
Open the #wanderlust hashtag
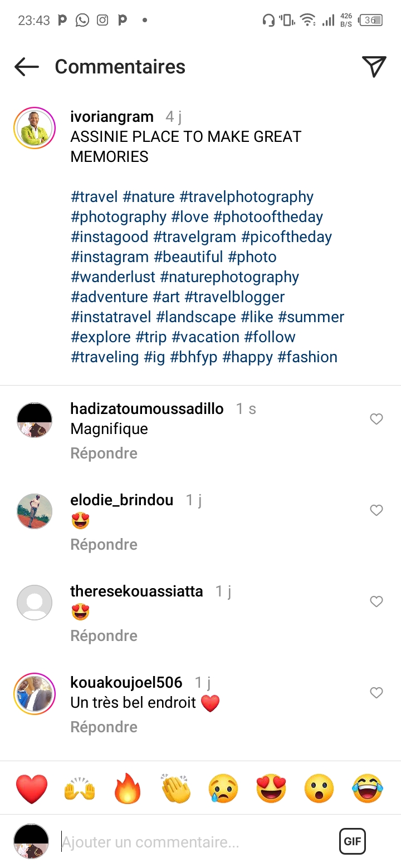(113, 277)
